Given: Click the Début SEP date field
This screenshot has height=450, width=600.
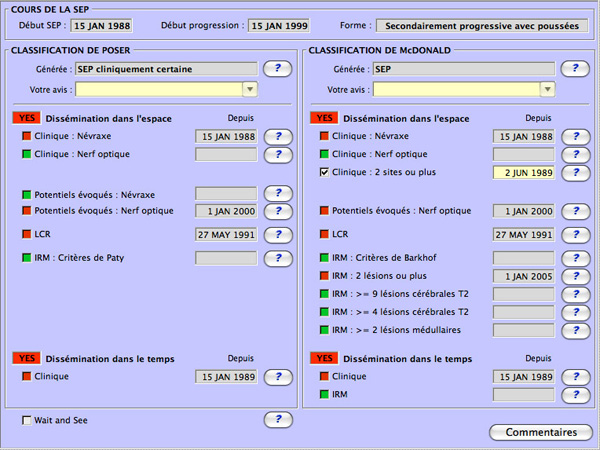Looking at the screenshot, I should point(101,26).
